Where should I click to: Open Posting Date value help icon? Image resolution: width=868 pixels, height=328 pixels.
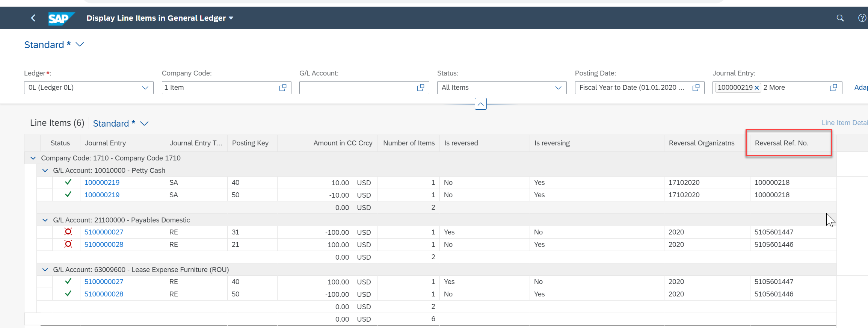(696, 88)
